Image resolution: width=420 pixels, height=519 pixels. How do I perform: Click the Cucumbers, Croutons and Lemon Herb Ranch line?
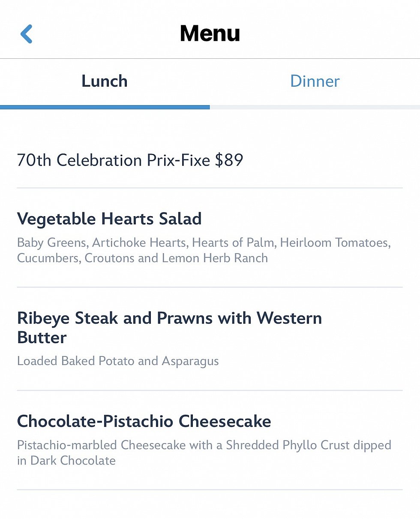tap(142, 258)
